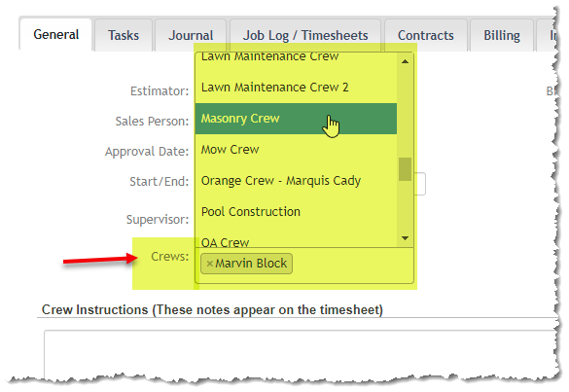Click the dropdown scroll down arrow

click(405, 238)
